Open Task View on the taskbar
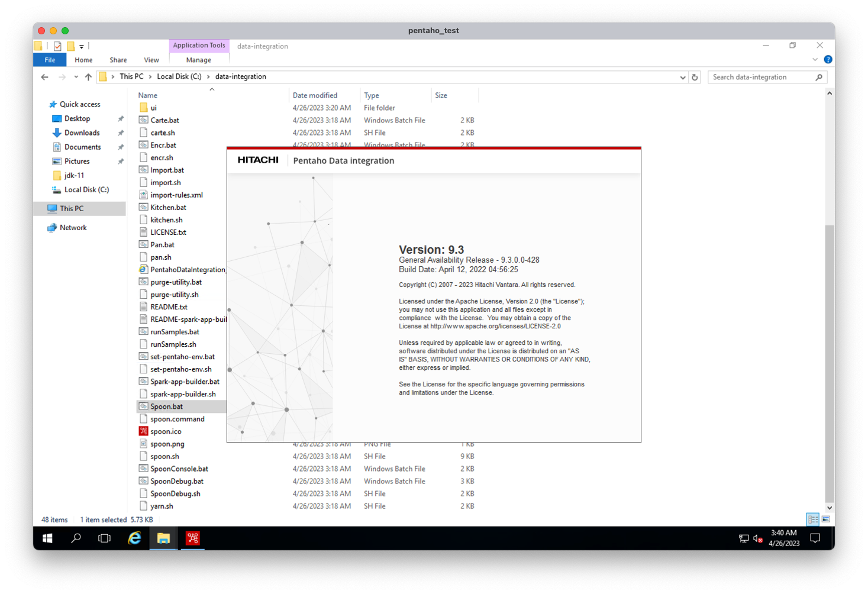 (104, 538)
